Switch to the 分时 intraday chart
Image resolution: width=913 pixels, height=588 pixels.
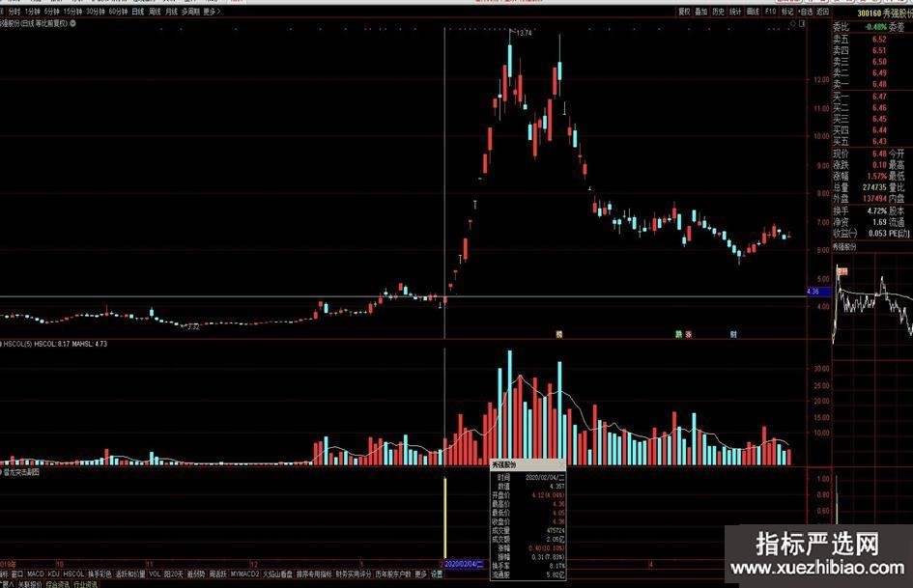pyautogui.click(x=14, y=11)
